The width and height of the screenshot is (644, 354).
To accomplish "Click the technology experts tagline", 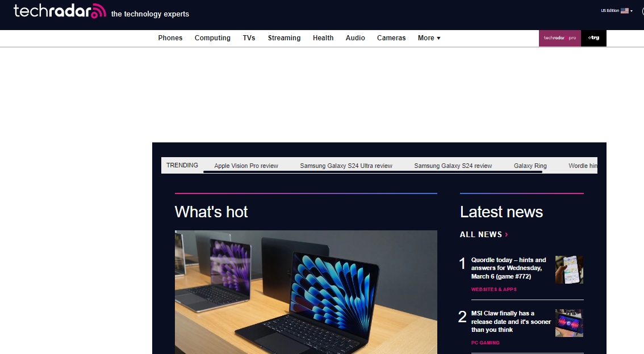I will point(150,14).
